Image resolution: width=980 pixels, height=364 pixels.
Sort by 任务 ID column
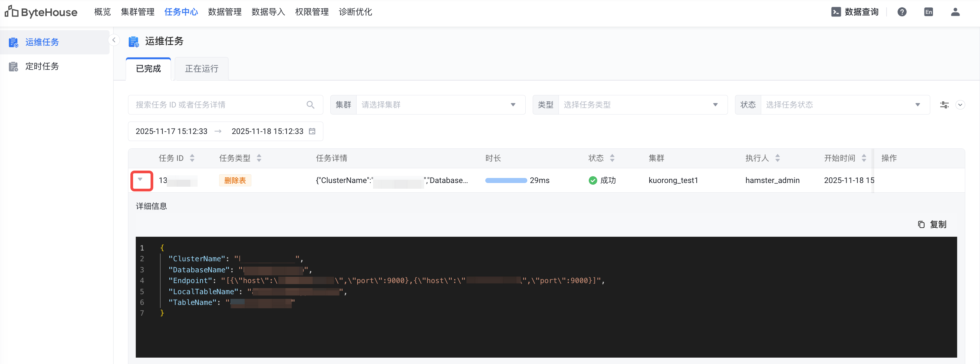[192, 158]
